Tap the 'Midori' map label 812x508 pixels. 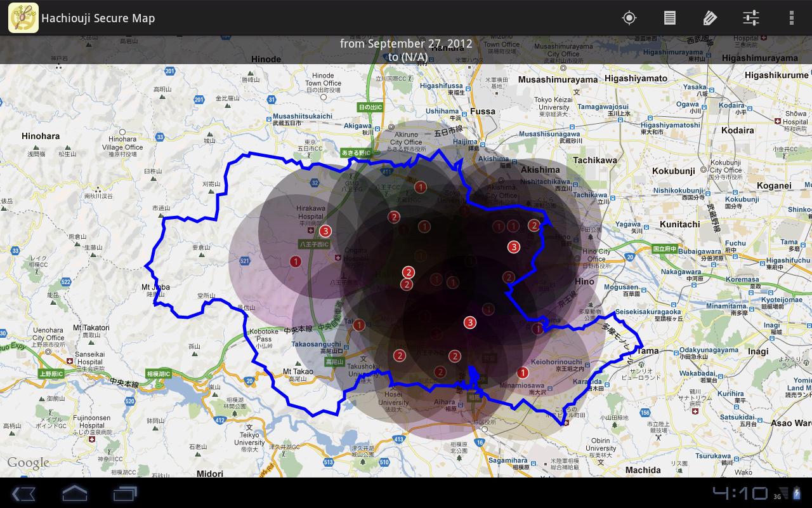click(x=210, y=474)
